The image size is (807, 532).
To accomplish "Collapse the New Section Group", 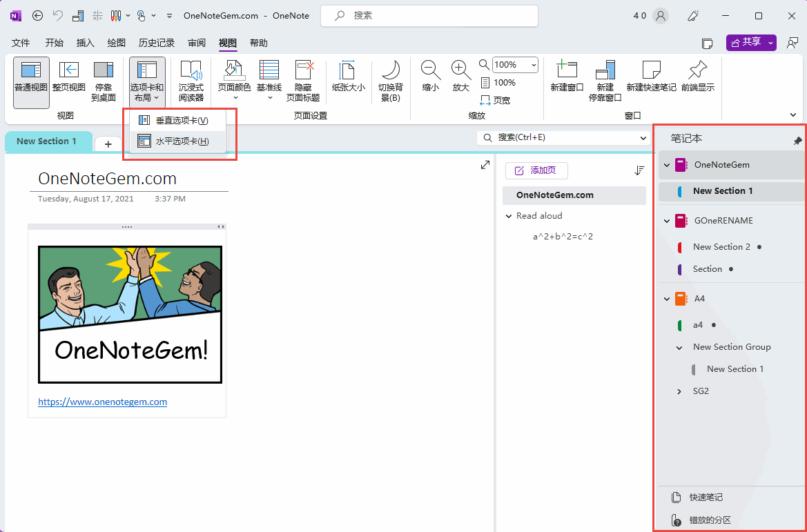I will (679, 348).
